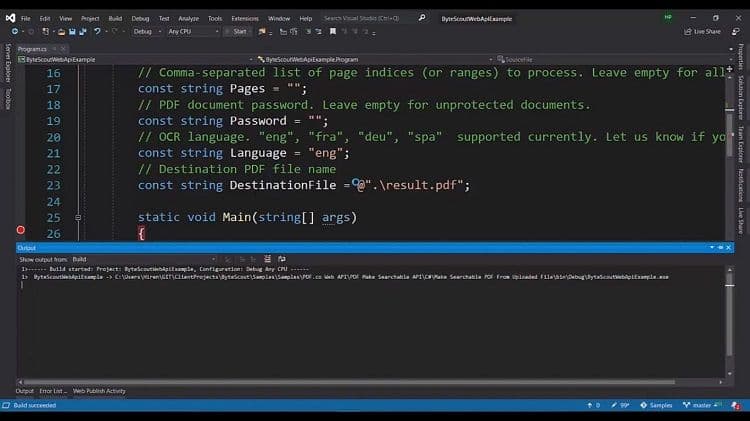Click the Live Share button

[x=702, y=31]
